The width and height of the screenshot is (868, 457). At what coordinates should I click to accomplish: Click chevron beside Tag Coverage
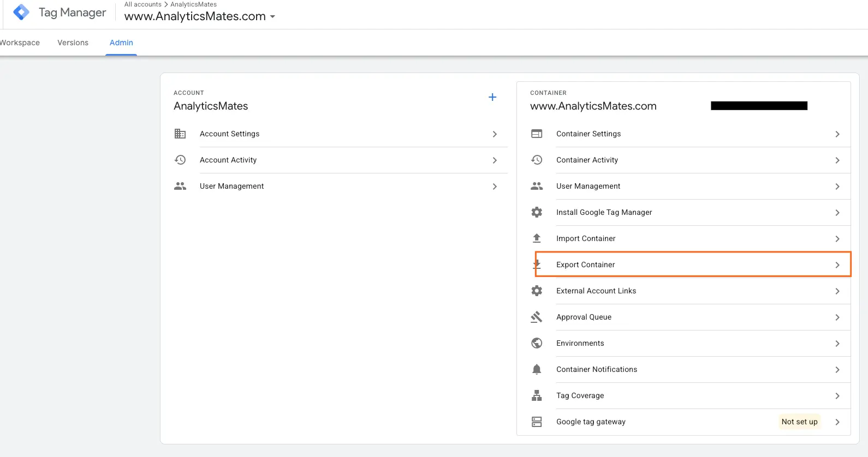[x=837, y=395]
